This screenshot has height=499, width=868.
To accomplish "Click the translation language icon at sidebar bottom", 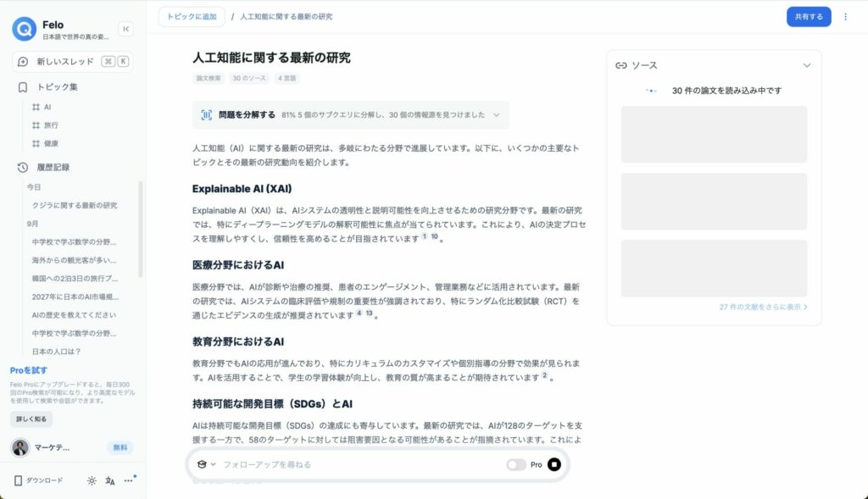I will (110, 480).
